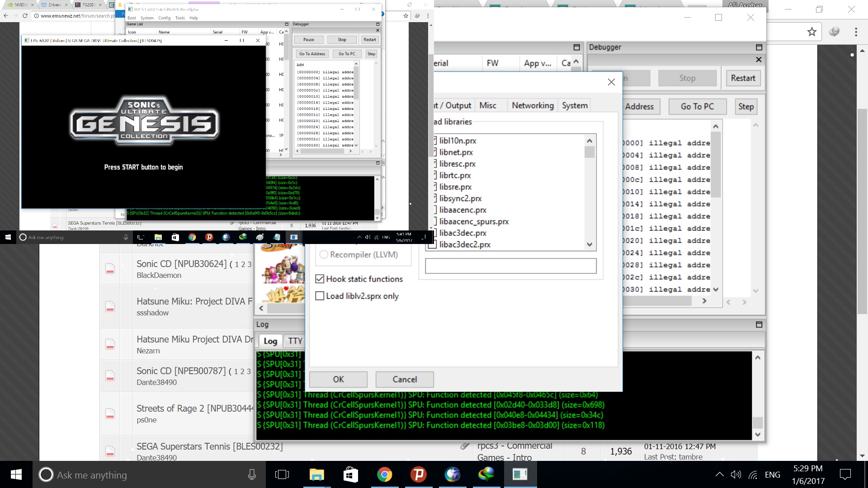Image resolution: width=868 pixels, height=488 pixels.
Task: Click the Pause button in inset Debugger
Action: 309,40
